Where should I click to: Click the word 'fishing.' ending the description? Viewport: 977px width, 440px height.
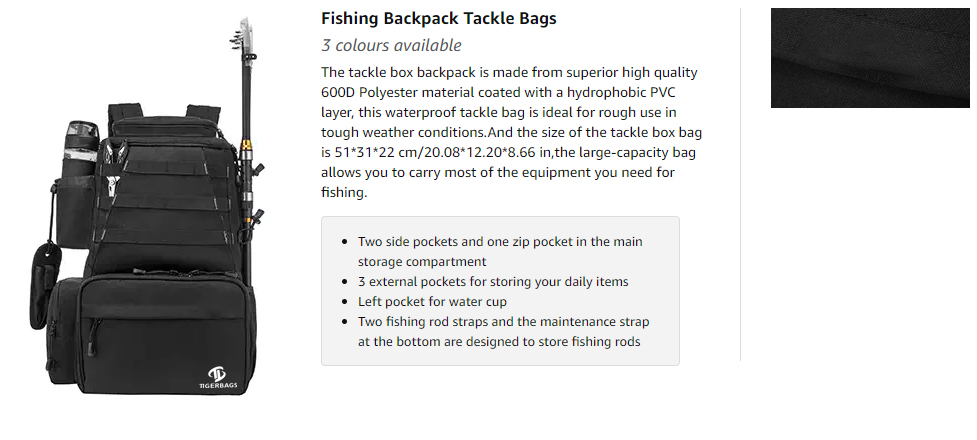pos(344,192)
